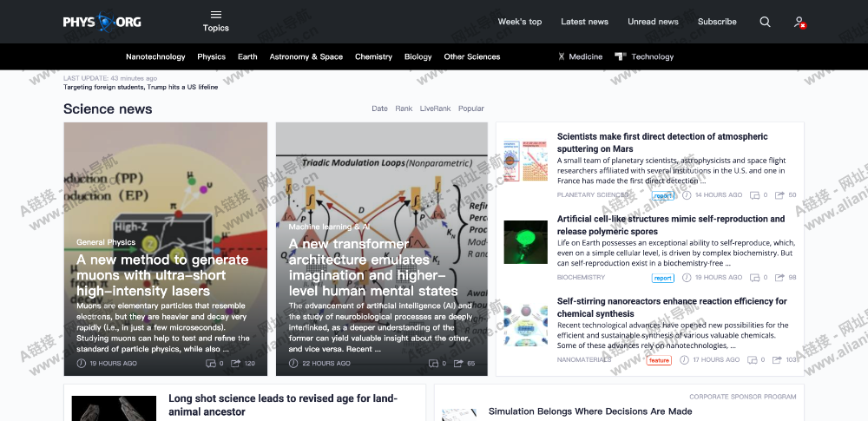This screenshot has width=868, height=421.
Task: Click share icon on transformer article
Action: tap(458, 364)
